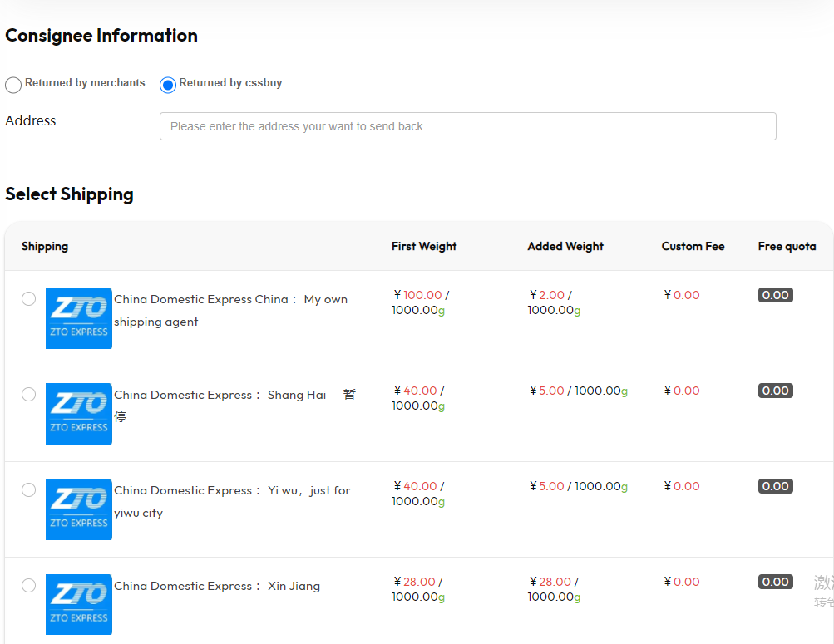Click the 'China Domestic Express: Shang Hai' name
This screenshot has width=834, height=644.
(235, 406)
